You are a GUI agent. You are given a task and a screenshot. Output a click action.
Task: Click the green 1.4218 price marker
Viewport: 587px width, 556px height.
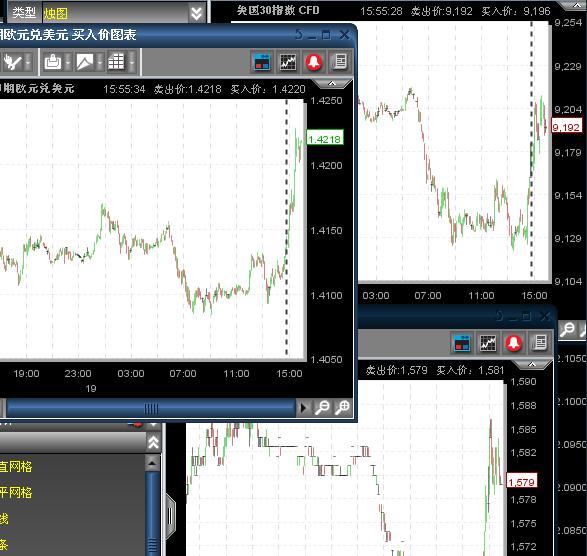click(x=325, y=139)
